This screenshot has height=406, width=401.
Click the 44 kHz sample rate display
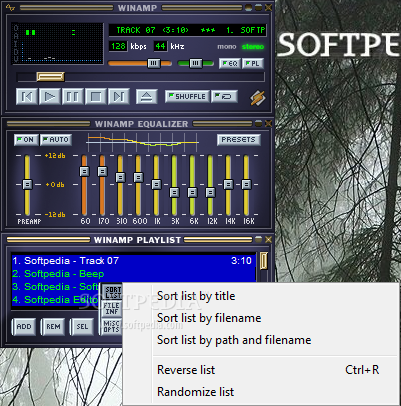click(x=160, y=46)
